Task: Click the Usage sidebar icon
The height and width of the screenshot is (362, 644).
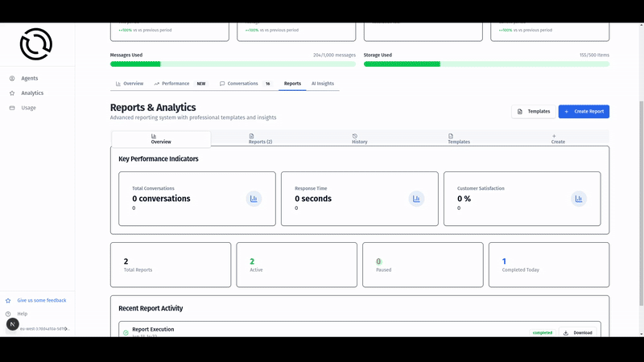Action: point(12,108)
